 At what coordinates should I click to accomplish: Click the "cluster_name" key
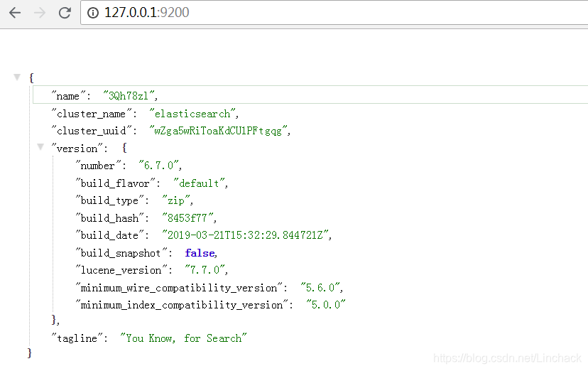[92, 113]
